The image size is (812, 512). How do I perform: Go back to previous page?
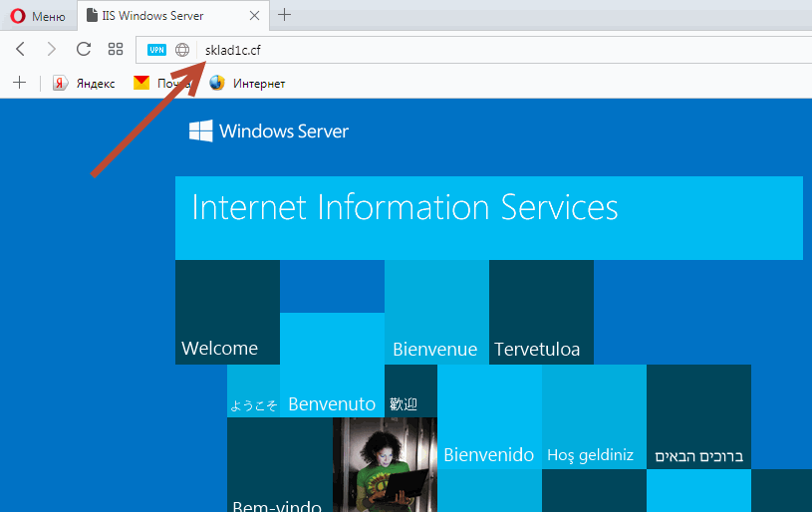[20, 49]
